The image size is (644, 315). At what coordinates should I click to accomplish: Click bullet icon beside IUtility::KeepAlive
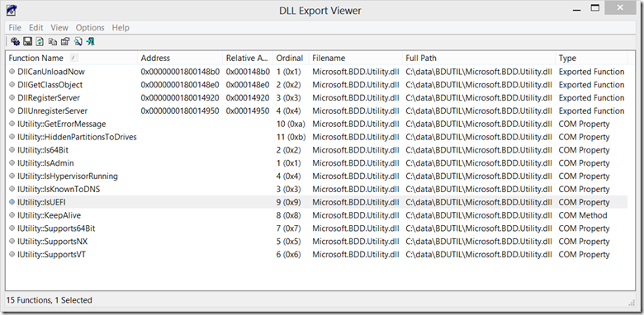click(x=12, y=215)
